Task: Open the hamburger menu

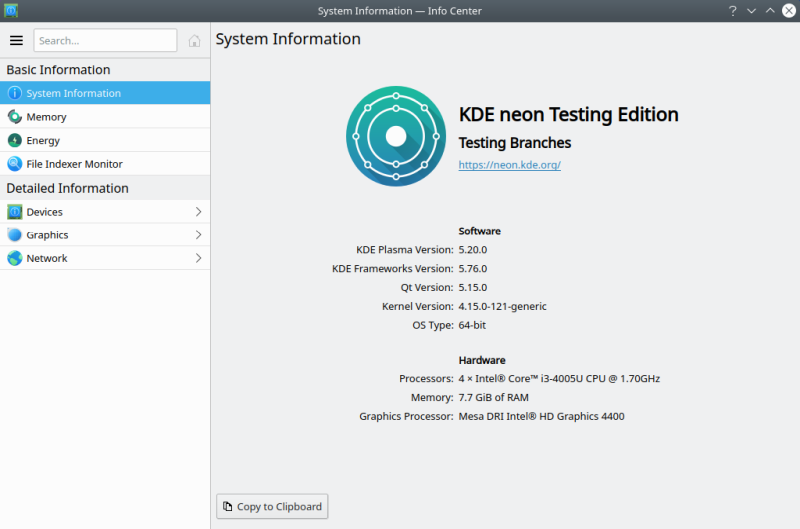Action: coord(16,40)
